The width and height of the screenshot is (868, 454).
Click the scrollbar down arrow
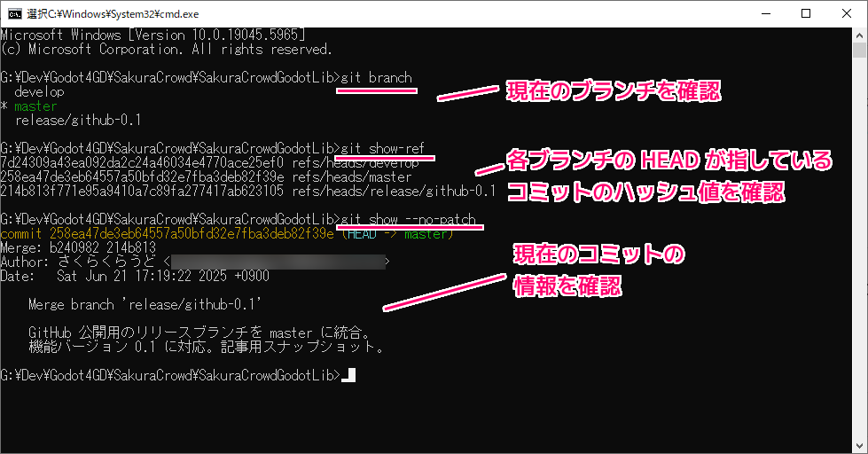(x=859, y=447)
